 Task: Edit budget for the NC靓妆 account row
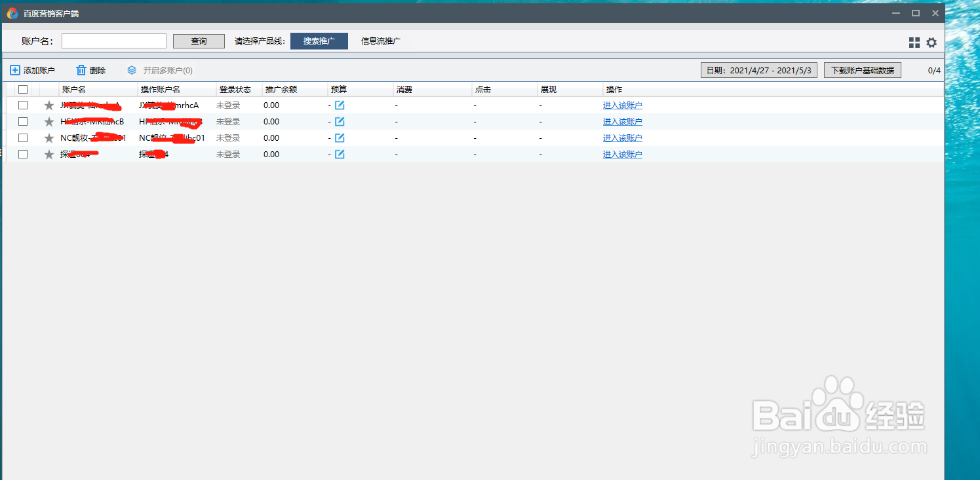340,138
